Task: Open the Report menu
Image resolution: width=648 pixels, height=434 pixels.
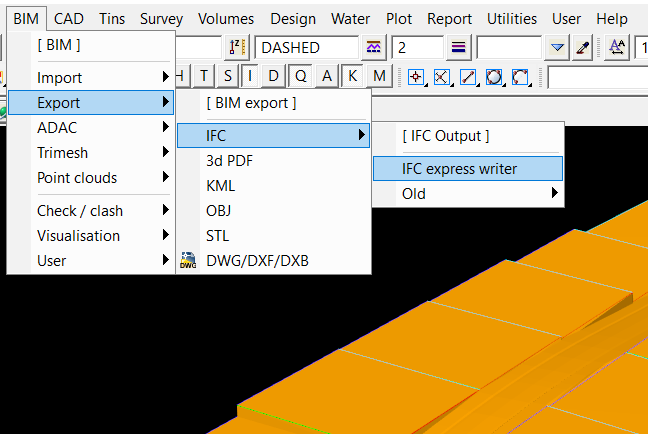Action: 449,19
